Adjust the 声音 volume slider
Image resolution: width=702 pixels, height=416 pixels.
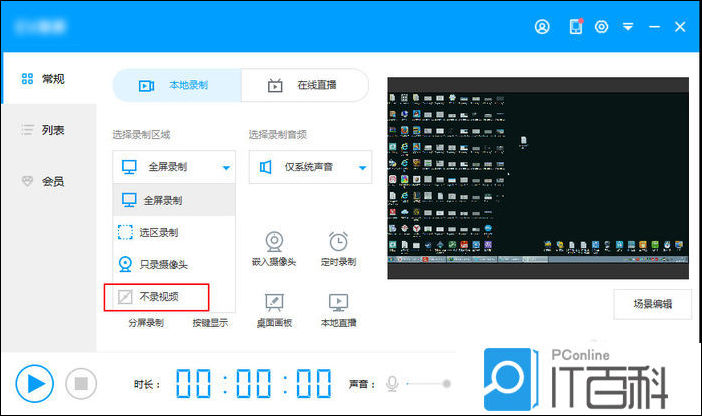coord(428,384)
